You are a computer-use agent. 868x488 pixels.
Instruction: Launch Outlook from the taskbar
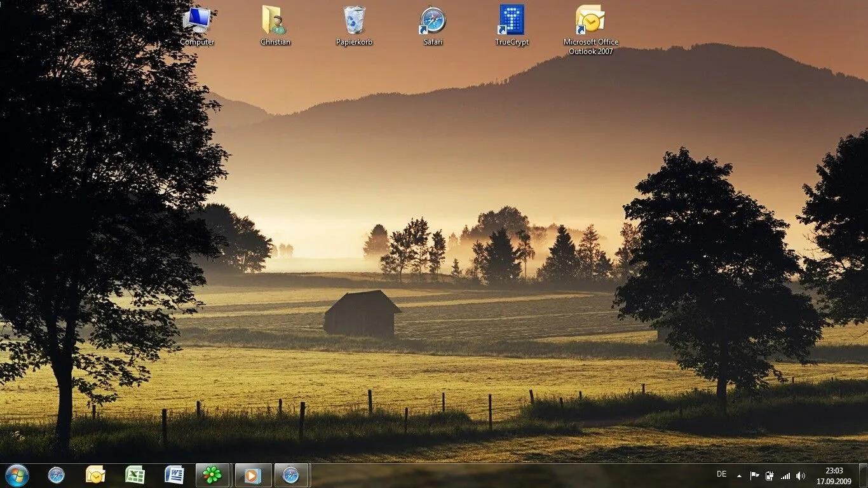coord(95,475)
